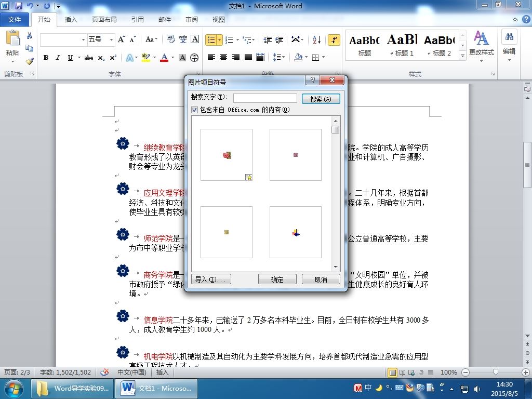Justify the paragraph text
This screenshot has width=532, height=399.
[x=248, y=57]
